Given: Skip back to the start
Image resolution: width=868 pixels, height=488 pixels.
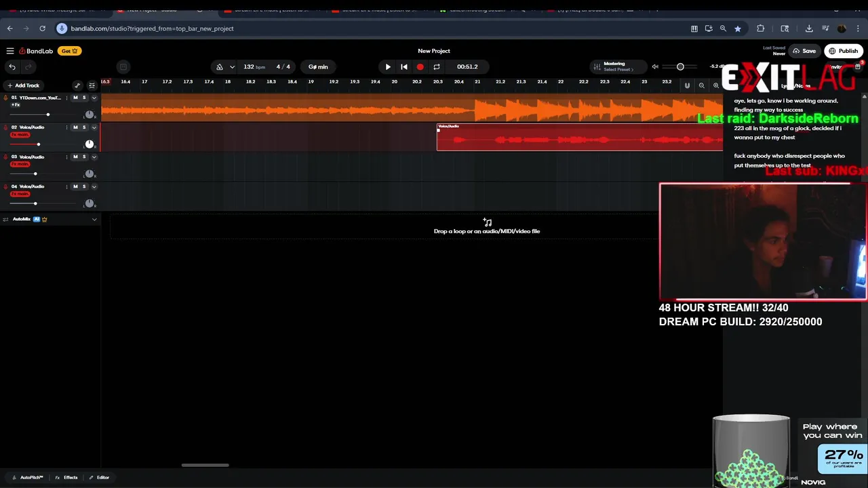Looking at the screenshot, I should pyautogui.click(x=404, y=67).
